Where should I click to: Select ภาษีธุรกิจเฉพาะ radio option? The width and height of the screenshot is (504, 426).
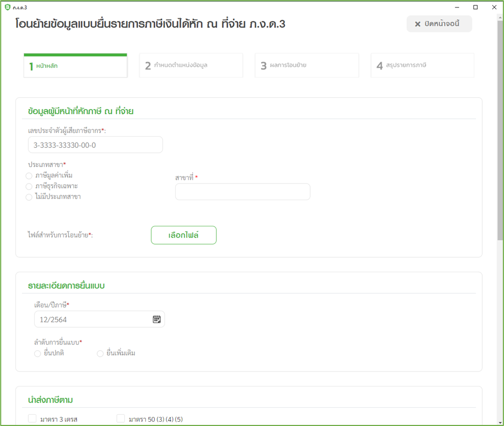(29, 186)
